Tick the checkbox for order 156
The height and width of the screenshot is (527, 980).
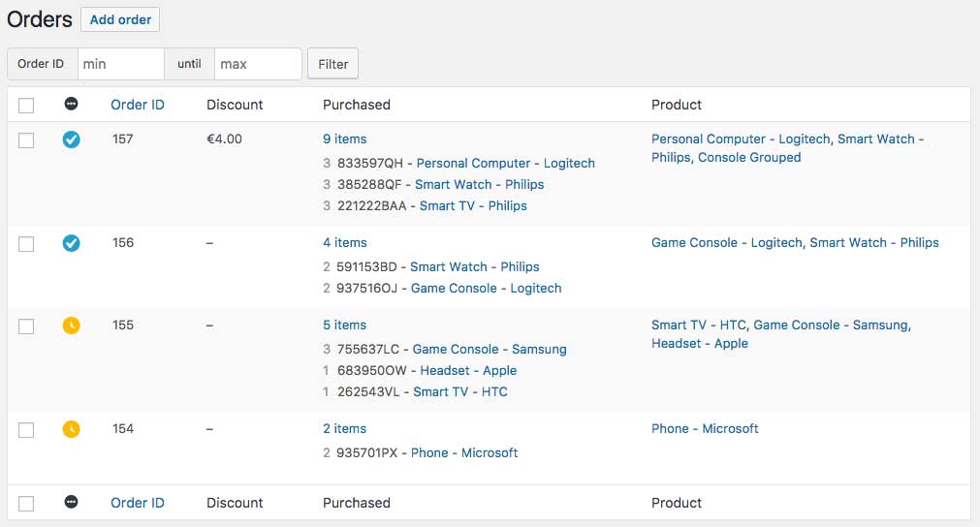pyautogui.click(x=26, y=243)
